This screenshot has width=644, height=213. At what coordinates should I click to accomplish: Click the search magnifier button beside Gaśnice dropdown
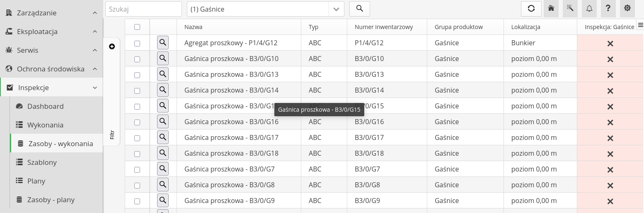coord(360,9)
